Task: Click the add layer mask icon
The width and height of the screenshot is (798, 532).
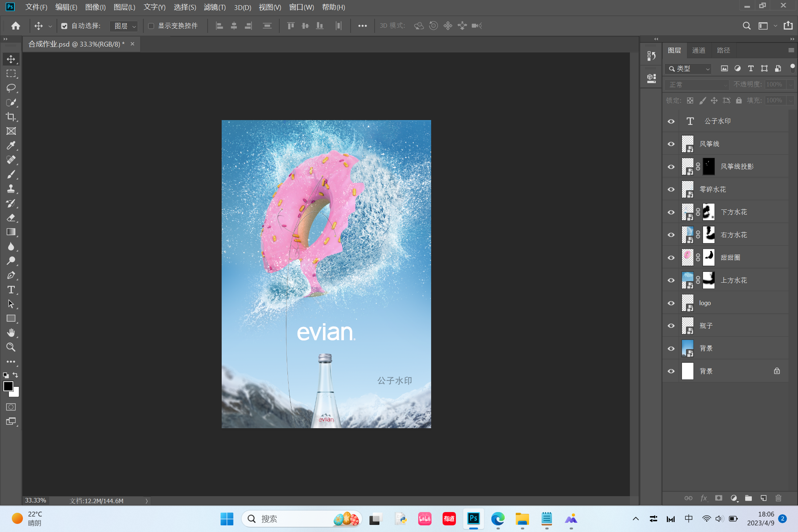Action: [719, 498]
